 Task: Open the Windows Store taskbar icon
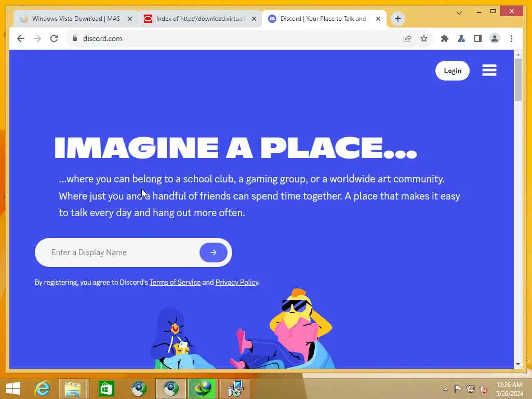click(106, 389)
